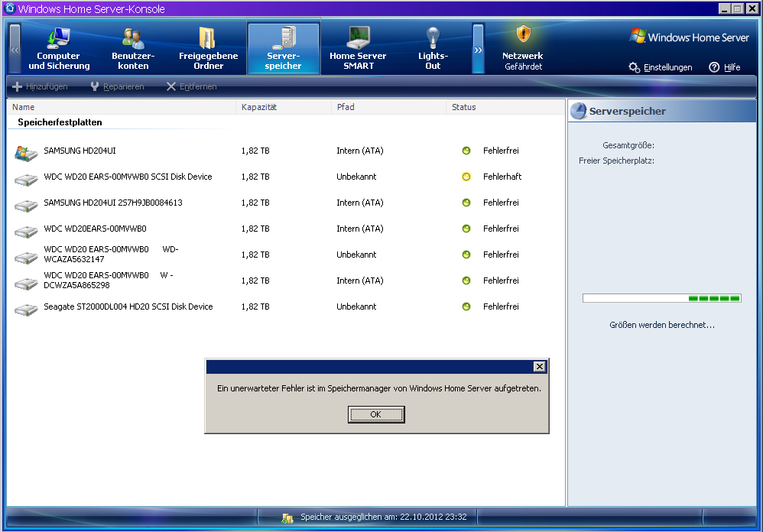This screenshot has height=532, width=763.
Task: Click Entfernen toolbar button
Action: click(191, 86)
